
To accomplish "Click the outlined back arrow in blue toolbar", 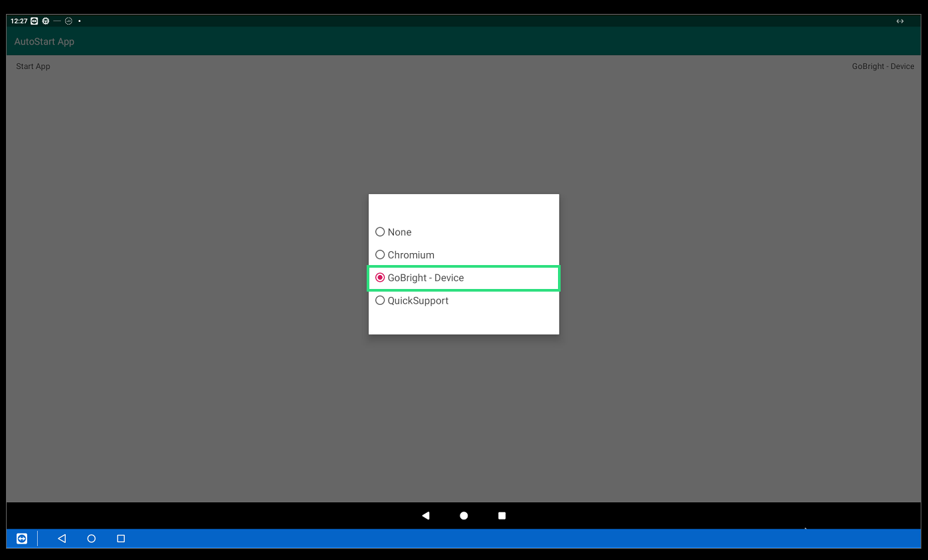I will 62,539.
